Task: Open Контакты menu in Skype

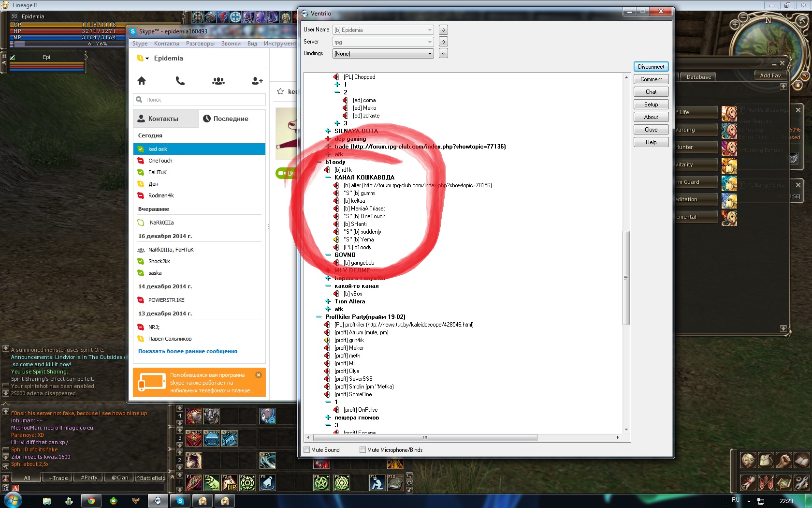Action: [166, 44]
